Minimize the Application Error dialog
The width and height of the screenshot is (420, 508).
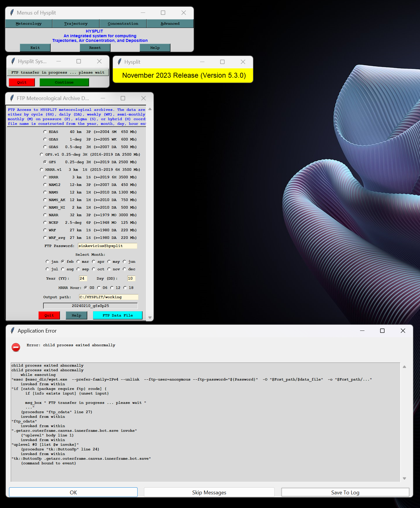point(362,331)
